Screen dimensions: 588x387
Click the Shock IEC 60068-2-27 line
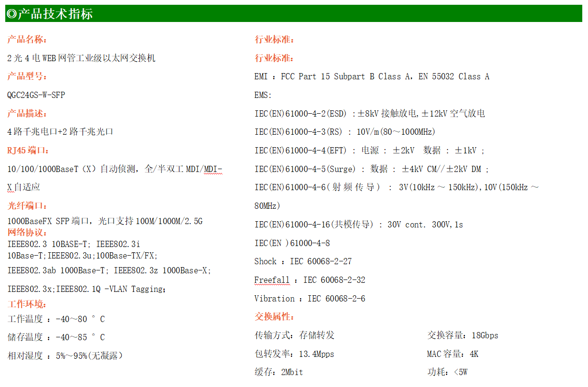pos(303,261)
